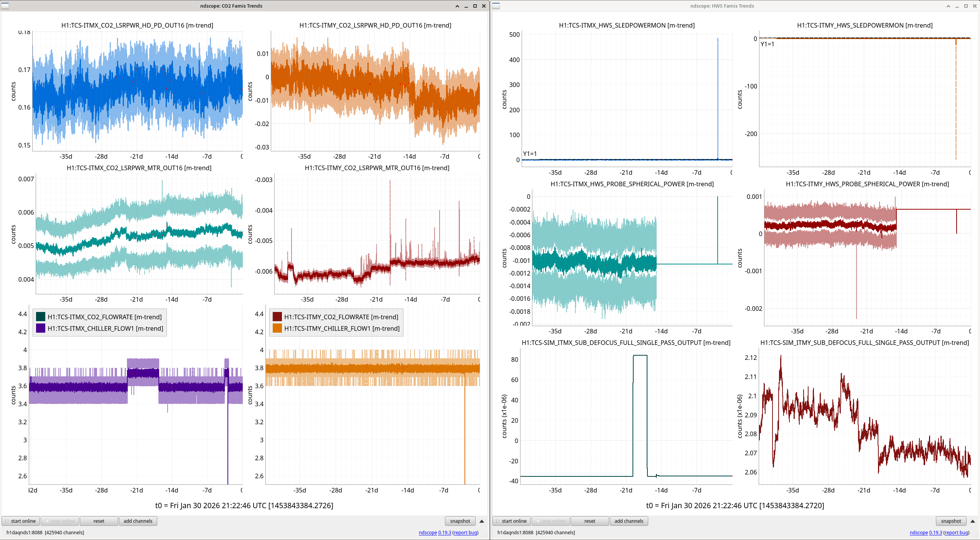This screenshot has width=980, height=540.
Task: Click the ITMY_CO2_FLOWRATE dark red legend swatch
Action: (x=277, y=317)
